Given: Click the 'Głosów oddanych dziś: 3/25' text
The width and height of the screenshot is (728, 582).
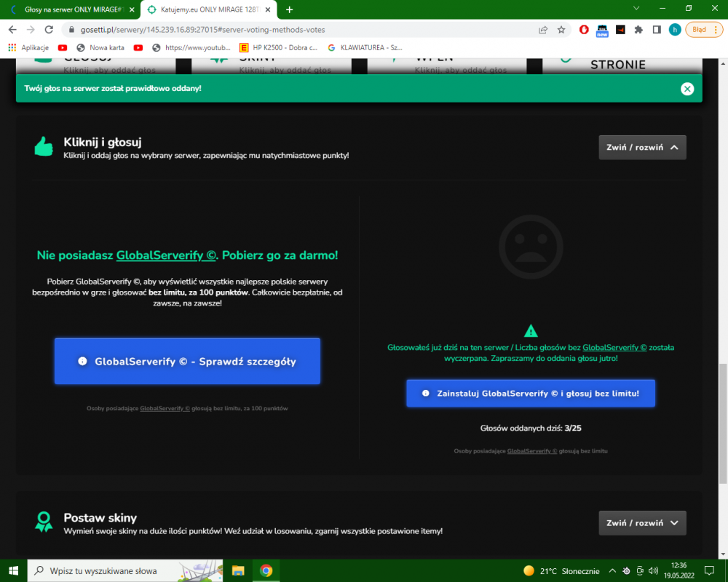Looking at the screenshot, I should coord(531,428).
